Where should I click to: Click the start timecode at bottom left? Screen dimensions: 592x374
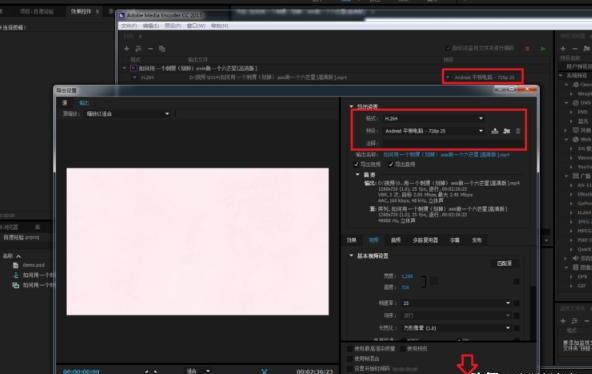coord(81,371)
